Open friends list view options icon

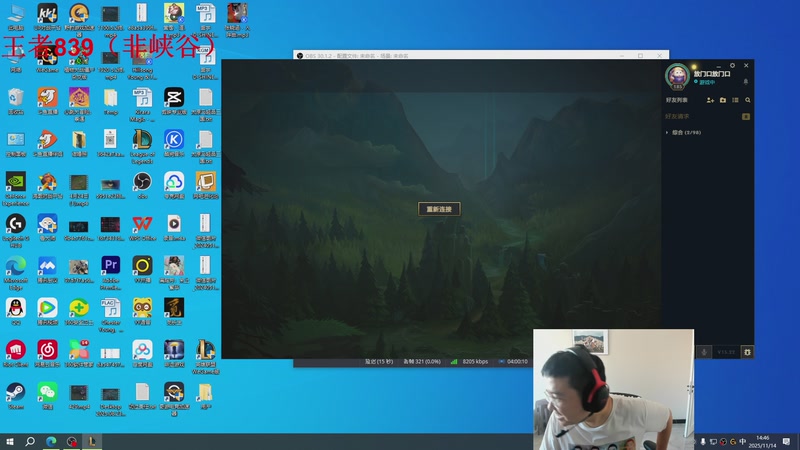(x=735, y=100)
